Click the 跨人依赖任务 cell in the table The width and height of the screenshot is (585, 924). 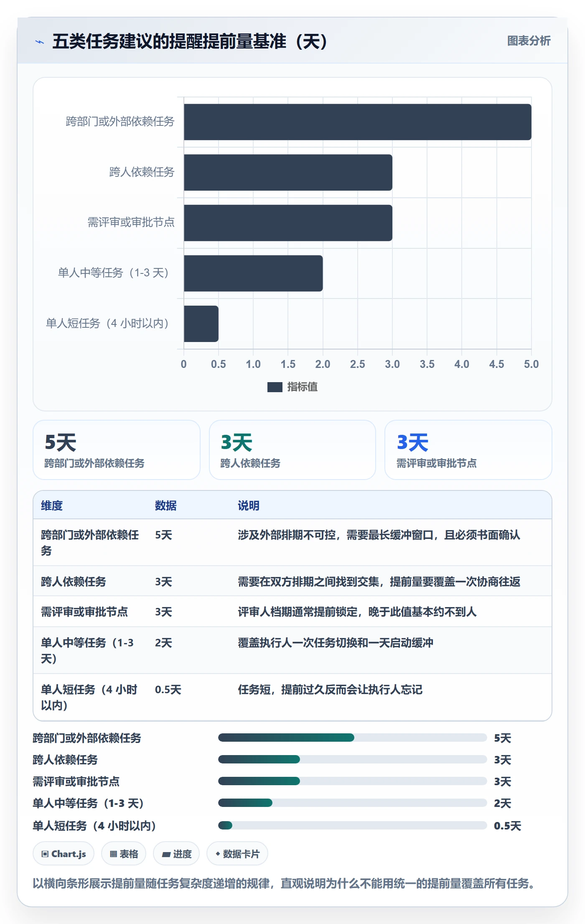[74, 582]
